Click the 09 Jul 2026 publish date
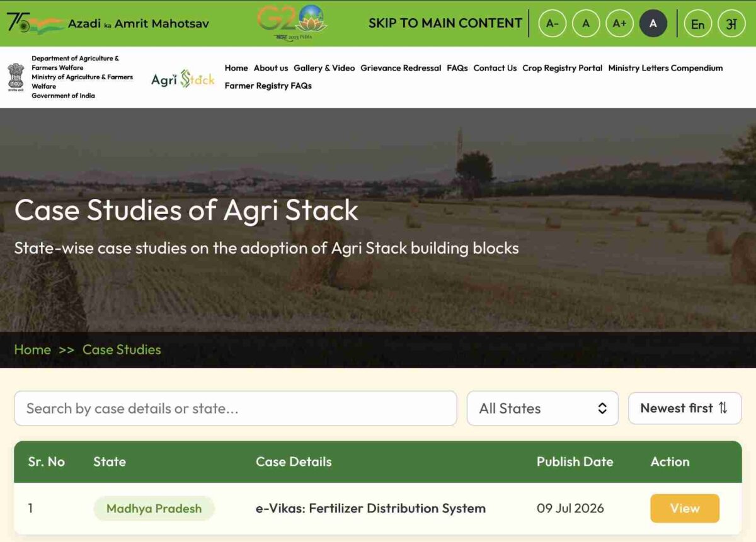756x542 pixels. point(570,508)
